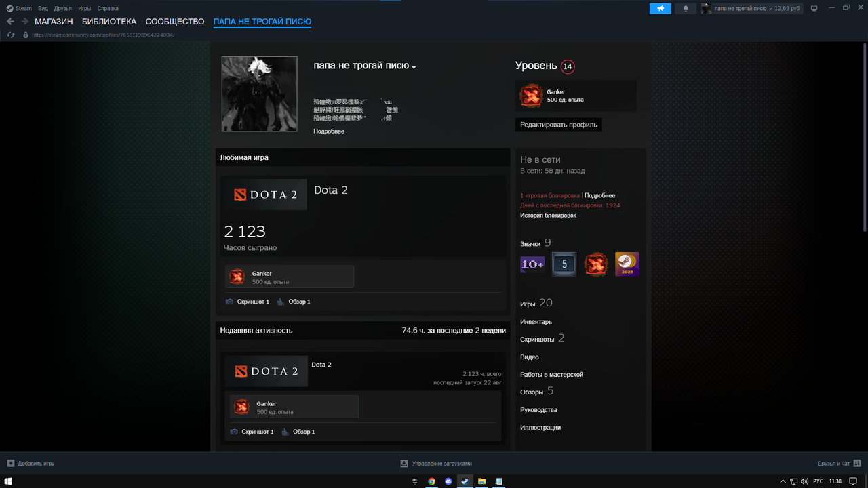The image size is (868, 488).
Task: Open Dota 2 title in Любимая игра
Action: pyautogui.click(x=331, y=190)
